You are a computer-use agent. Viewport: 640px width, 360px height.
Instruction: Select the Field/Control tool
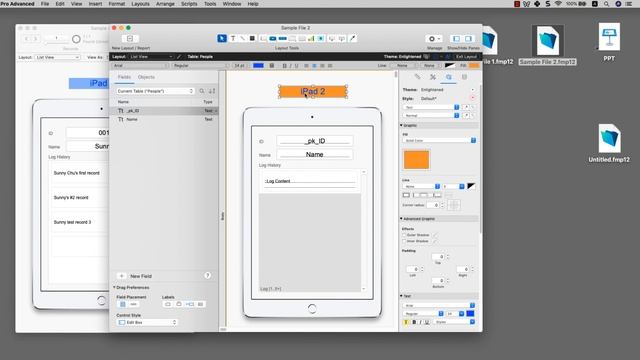[262, 38]
